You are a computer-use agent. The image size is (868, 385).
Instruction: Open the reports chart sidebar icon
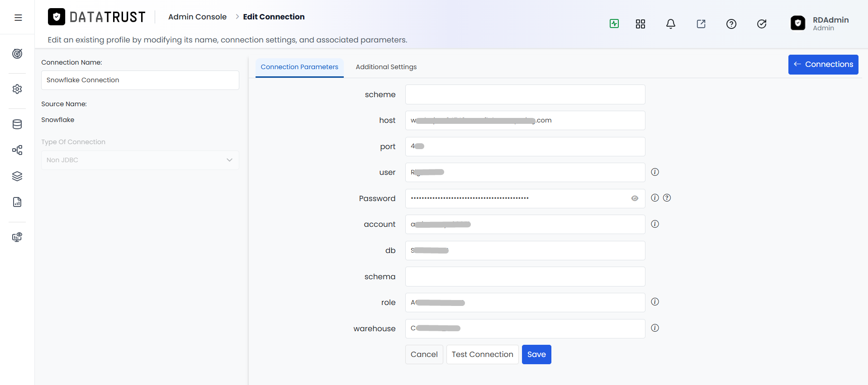[x=17, y=202]
